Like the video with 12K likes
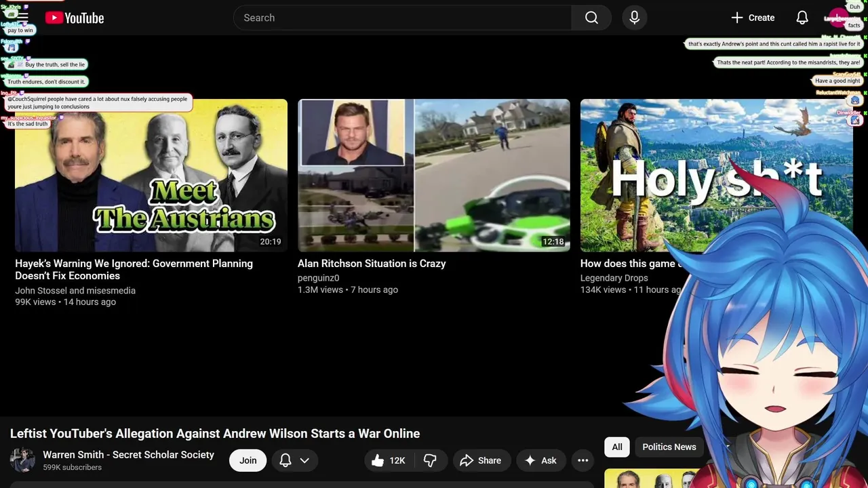 tap(389, 460)
